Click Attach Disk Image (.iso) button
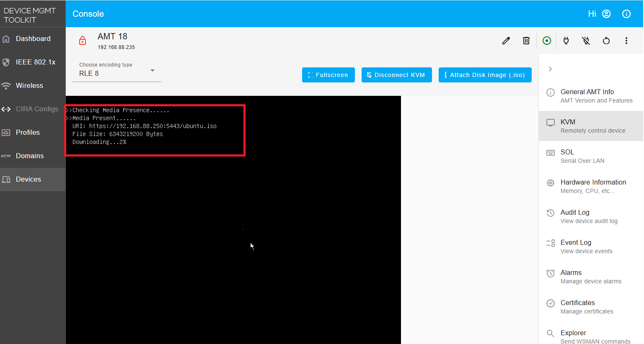This screenshot has height=344, width=644. 485,75
